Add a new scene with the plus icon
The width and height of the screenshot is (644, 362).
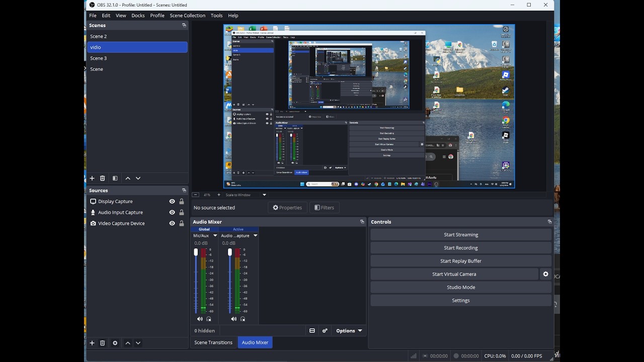click(92, 178)
